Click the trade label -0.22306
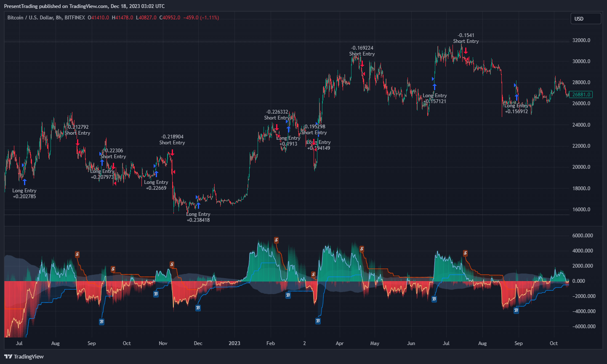The width and height of the screenshot is (607, 364). (113, 151)
